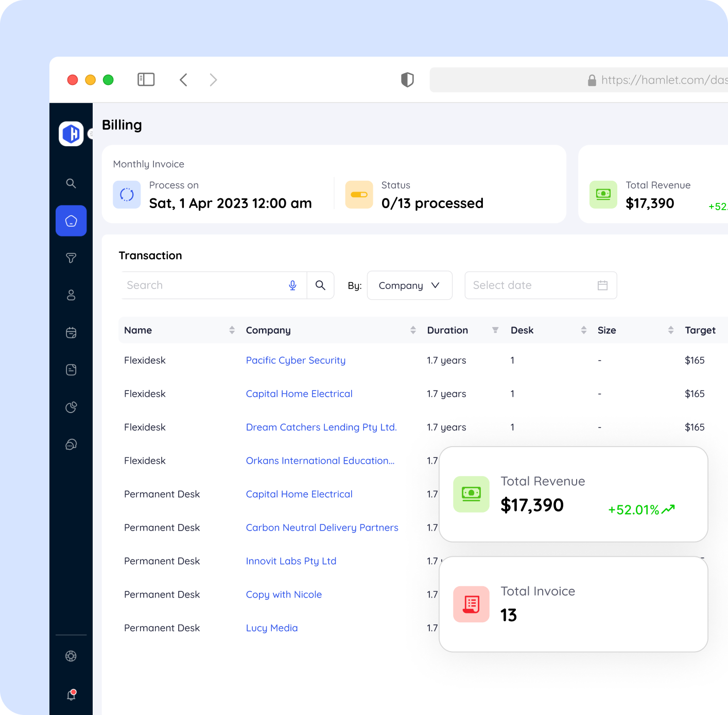Viewport: 728px width, 715px height.
Task: Minimize window with yellow button
Action: (90, 80)
